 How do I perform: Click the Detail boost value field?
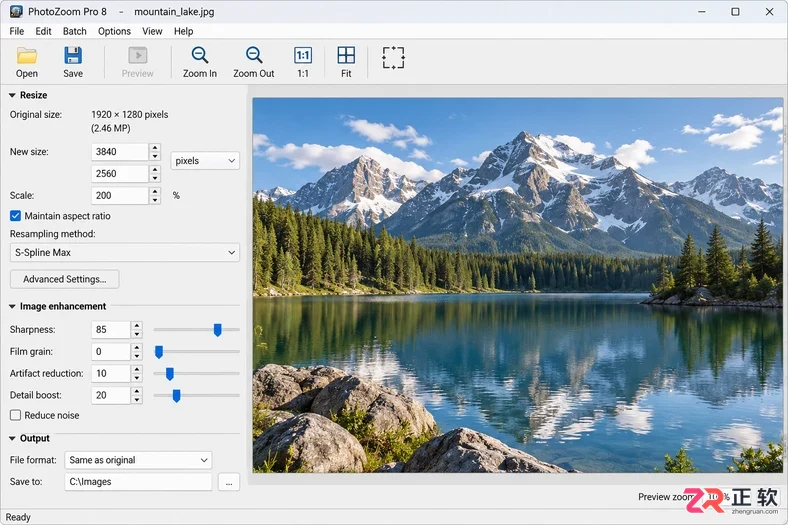(x=111, y=395)
